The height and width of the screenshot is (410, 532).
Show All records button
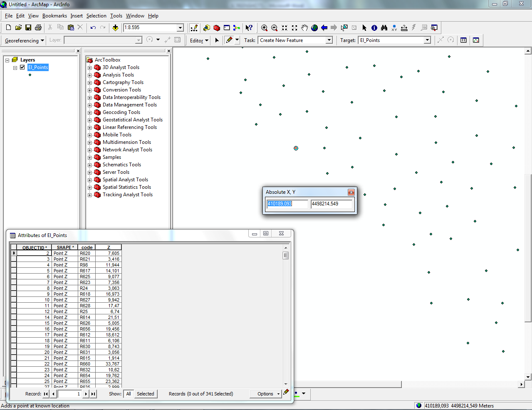129,394
